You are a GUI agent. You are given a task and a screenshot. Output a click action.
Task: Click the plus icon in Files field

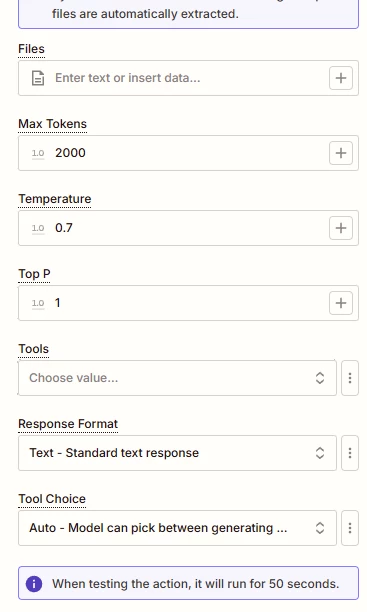(x=341, y=78)
